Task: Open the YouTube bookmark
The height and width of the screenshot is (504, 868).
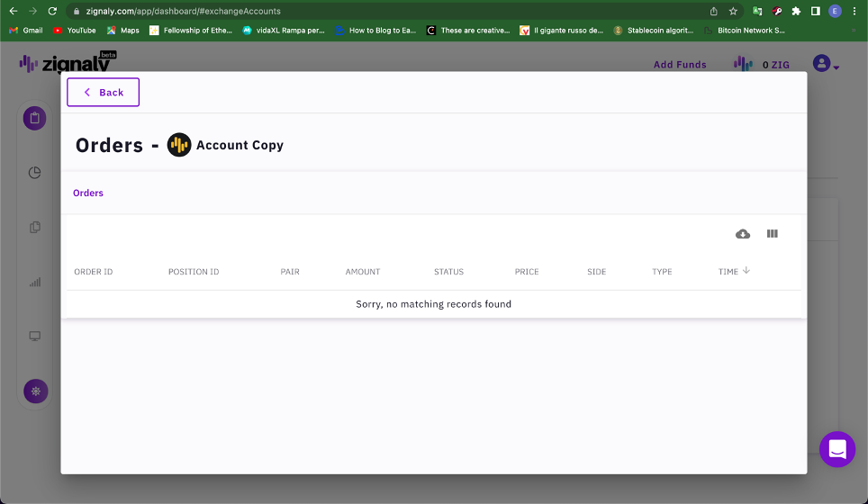Action: (74, 31)
